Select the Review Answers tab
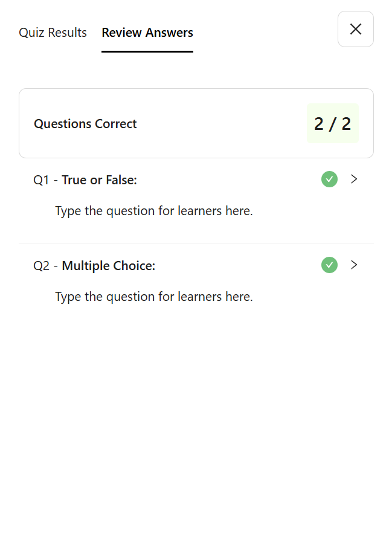Screen dimensions: 392x545 (147, 32)
